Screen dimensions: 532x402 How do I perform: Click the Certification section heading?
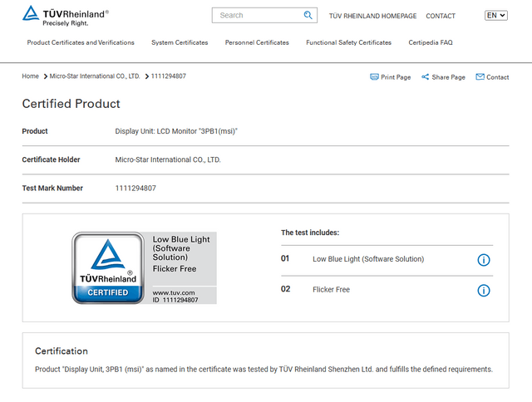point(62,351)
